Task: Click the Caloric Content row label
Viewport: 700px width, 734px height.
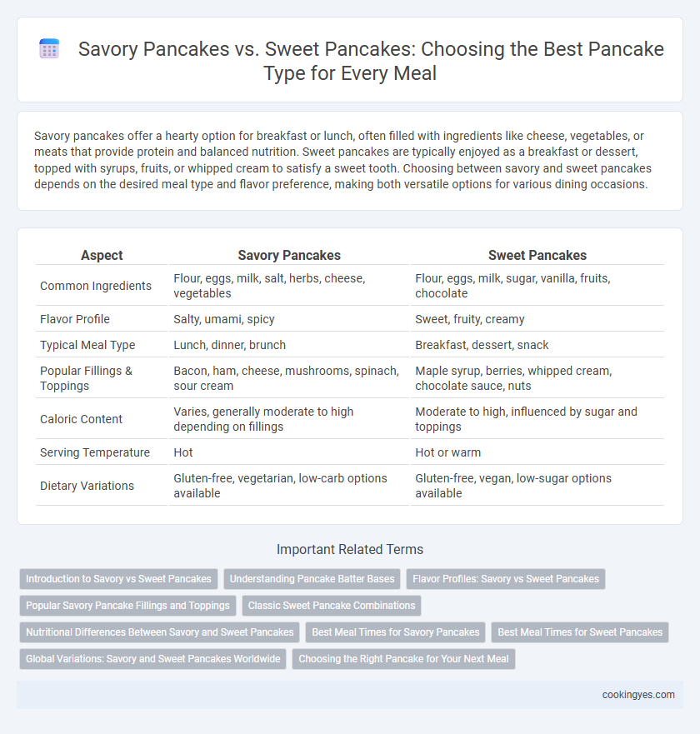Action: [x=81, y=419]
